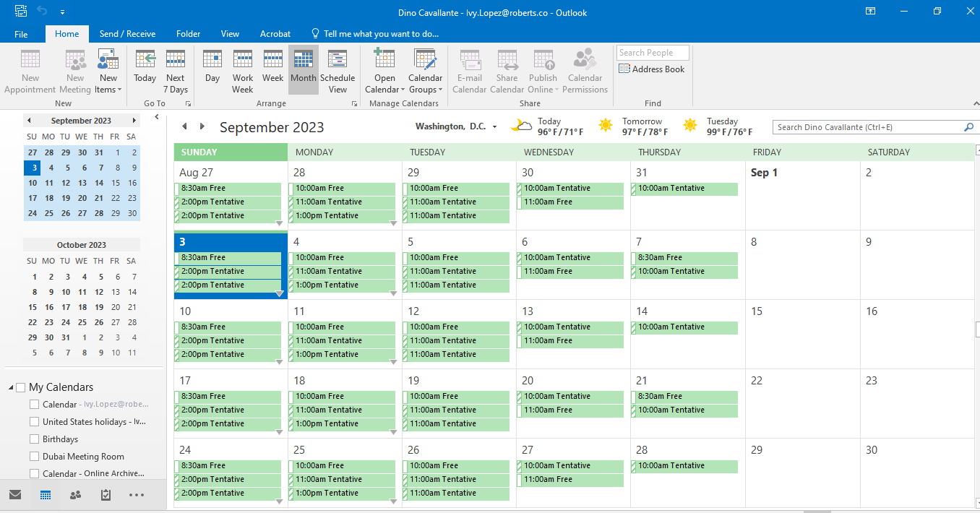Viewport: 980px width, 513px height.
Task: Switch to Work Week view
Action: point(243,71)
